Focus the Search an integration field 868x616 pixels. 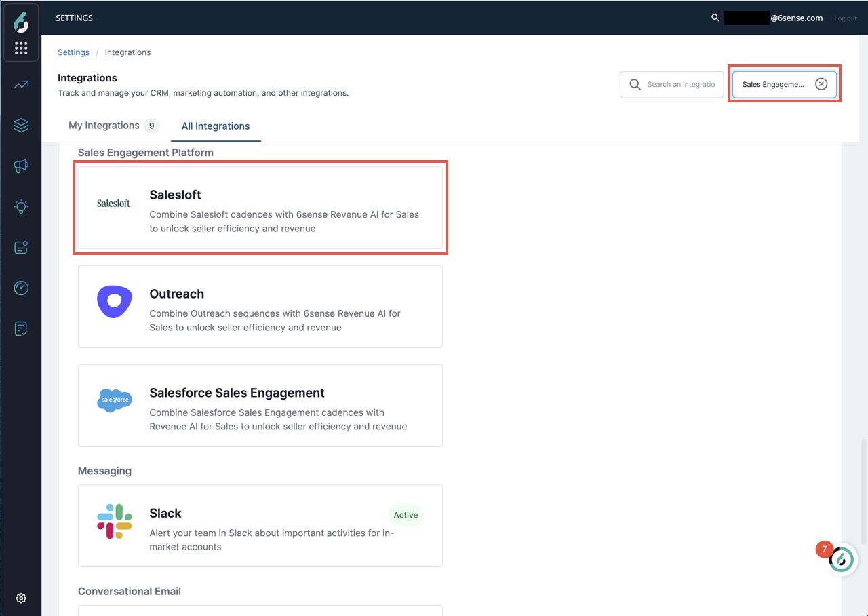tap(672, 85)
